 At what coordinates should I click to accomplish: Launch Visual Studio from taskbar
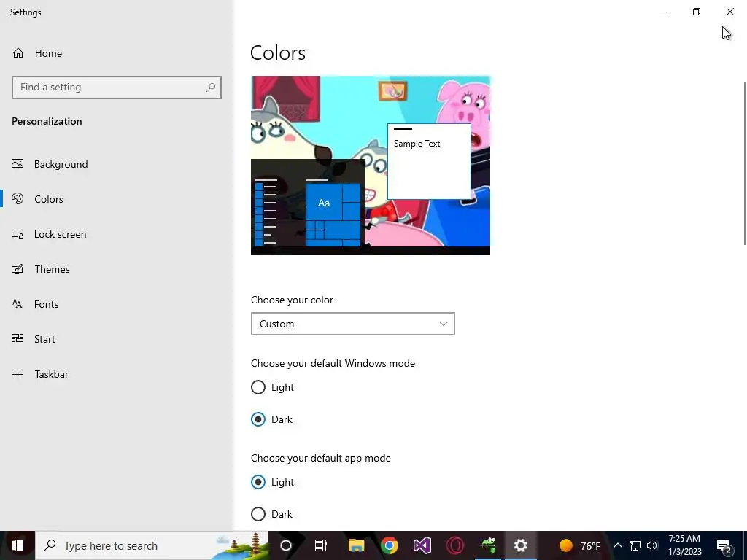pyautogui.click(x=422, y=545)
